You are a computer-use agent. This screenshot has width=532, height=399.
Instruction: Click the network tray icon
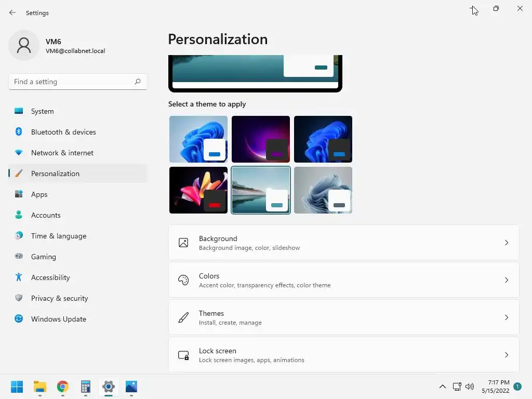pyautogui.click(x=457, y=387)
